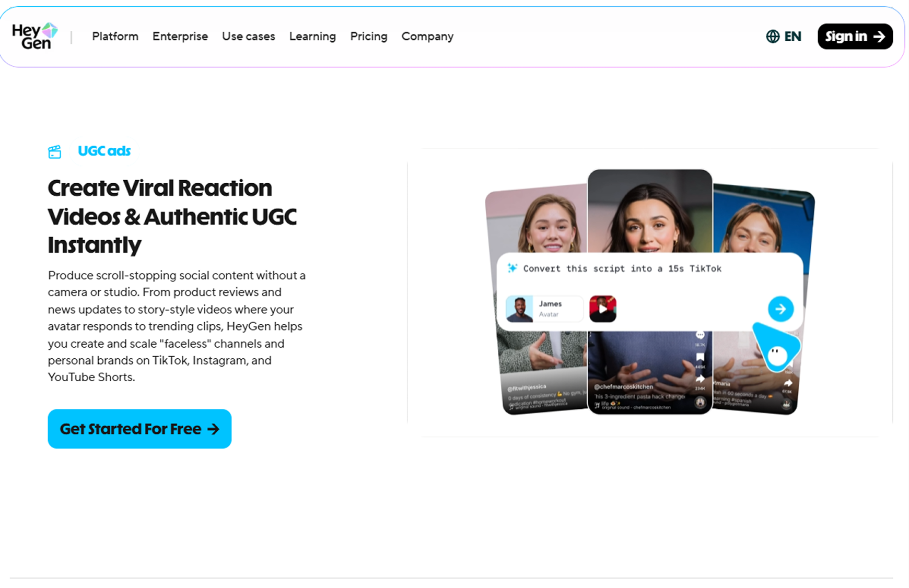This screenshot has width=909, height=588.
Task: Click the comment icon on the chefmarcoskitchen card
Action: coord(700,335)
